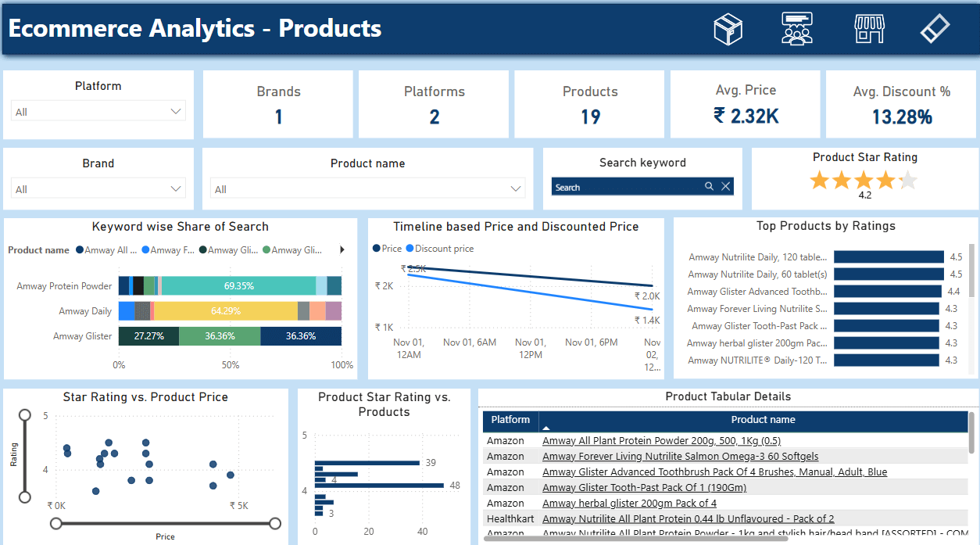Open the Product name dropdown

point(515,188)
